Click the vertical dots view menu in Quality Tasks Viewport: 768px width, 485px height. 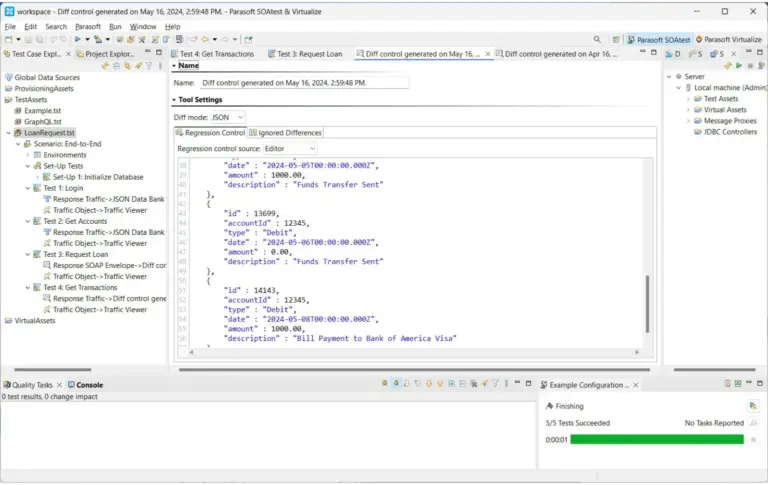tap(506, 384)
